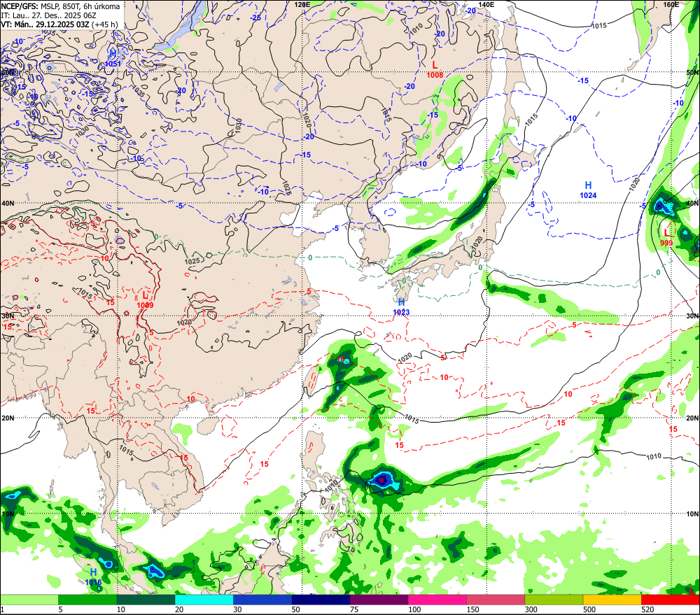Image resolution: width=700 pixels, height=615 pixels.
Task: Click the red 520 mm legend swatch
Action: click(x=671, y=600)
